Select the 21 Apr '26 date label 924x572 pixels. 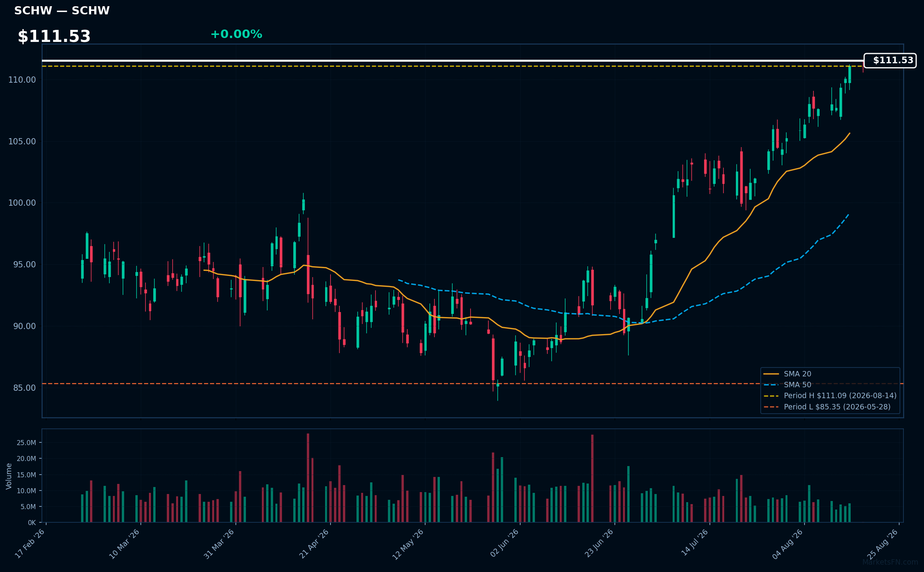[x=314, y=543]
